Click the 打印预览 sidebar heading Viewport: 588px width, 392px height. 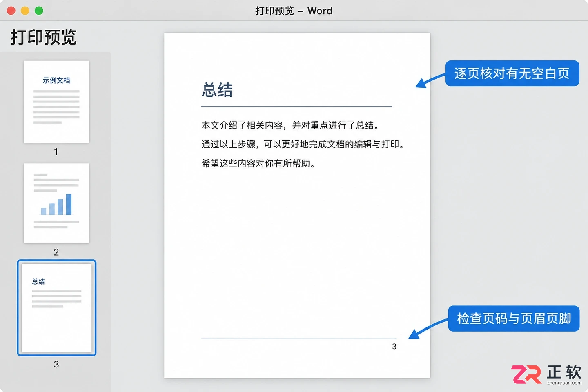tap(44, 37)
